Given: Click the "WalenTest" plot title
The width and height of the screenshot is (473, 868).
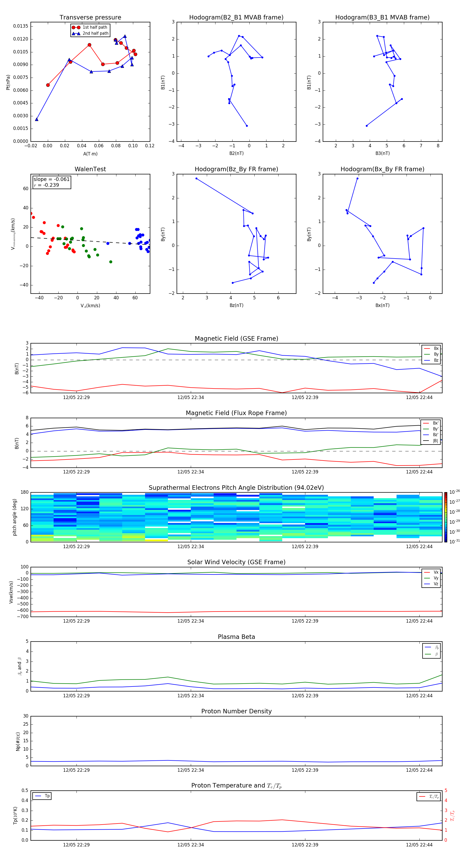Looking at the screenshot, I should (x=90, y=169).
